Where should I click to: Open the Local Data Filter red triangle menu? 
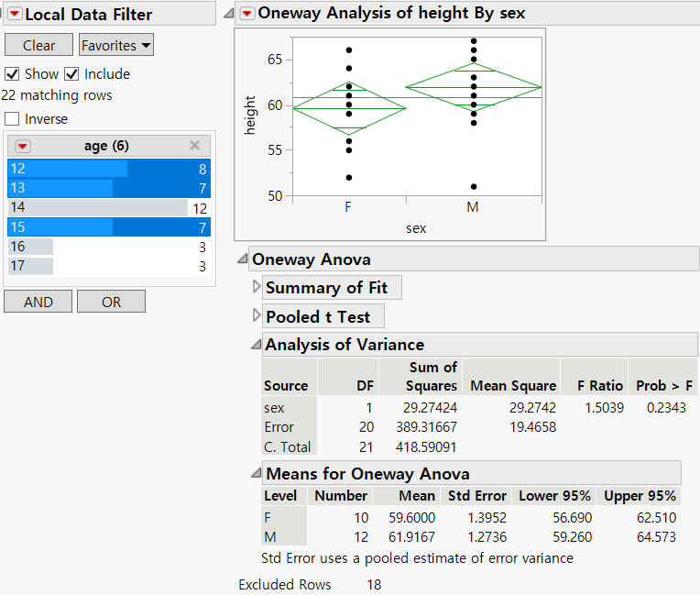point(14,15)
